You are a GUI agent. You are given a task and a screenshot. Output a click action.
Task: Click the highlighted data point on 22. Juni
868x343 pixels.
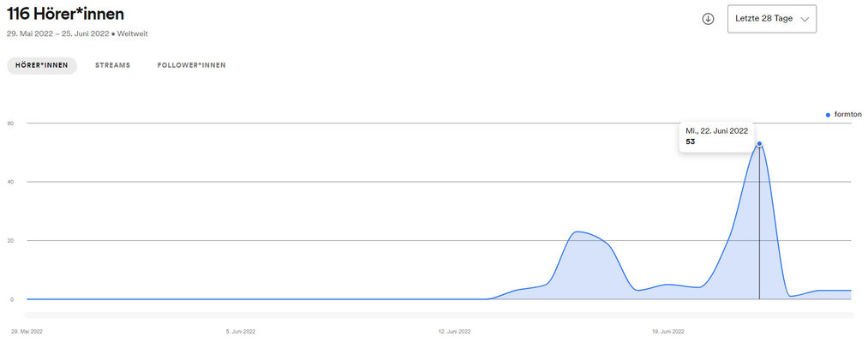click(x=759, y=143)
